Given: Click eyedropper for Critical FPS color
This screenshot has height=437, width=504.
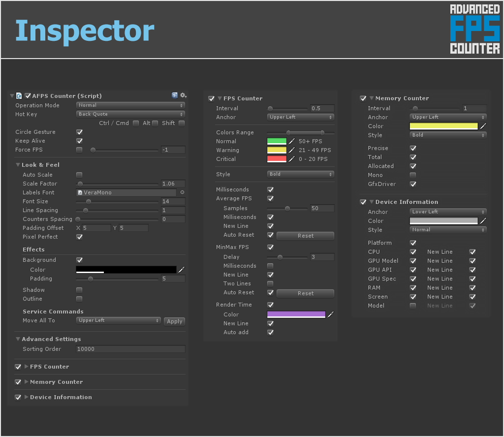Looking at the screenshot, I should tap(291, 159).
